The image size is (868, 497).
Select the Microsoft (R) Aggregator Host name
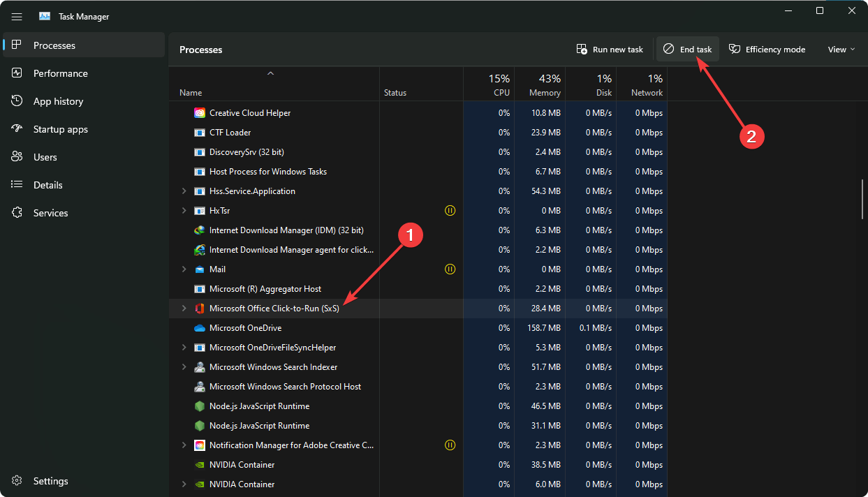tap(265, 289)
